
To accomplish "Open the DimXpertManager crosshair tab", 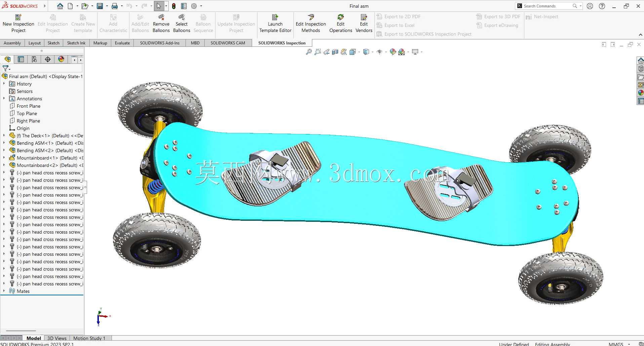I will (x=48, y=60).
